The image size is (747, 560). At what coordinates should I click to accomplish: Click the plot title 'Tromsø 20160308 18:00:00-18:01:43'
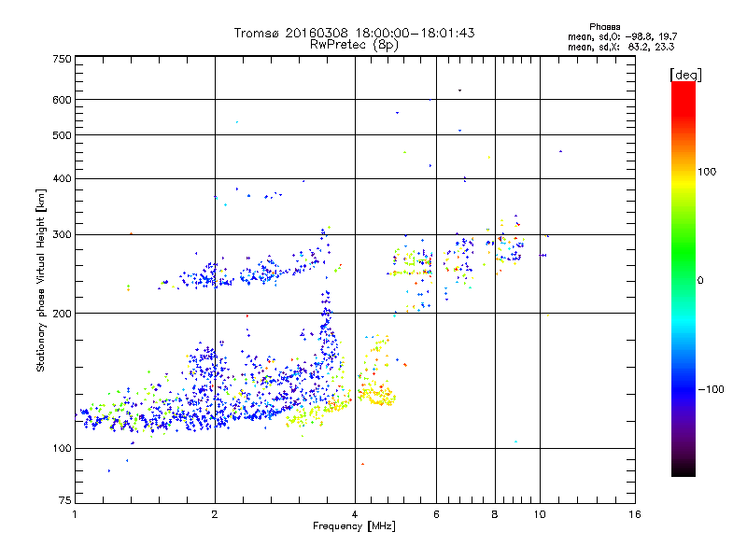pos(354,33)
